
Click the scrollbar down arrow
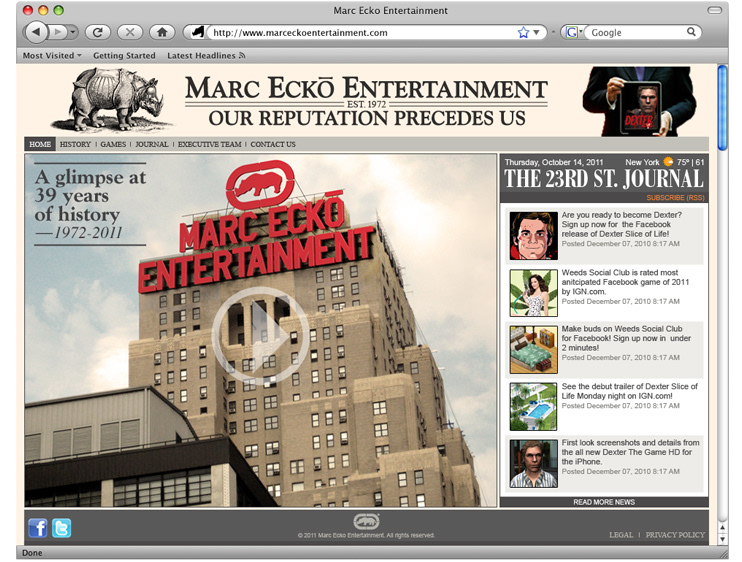[722, 539]
